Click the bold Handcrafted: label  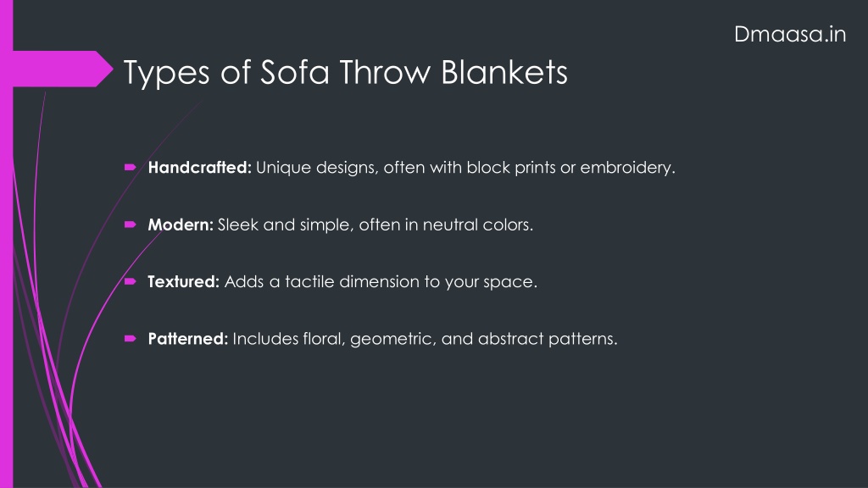199,167
